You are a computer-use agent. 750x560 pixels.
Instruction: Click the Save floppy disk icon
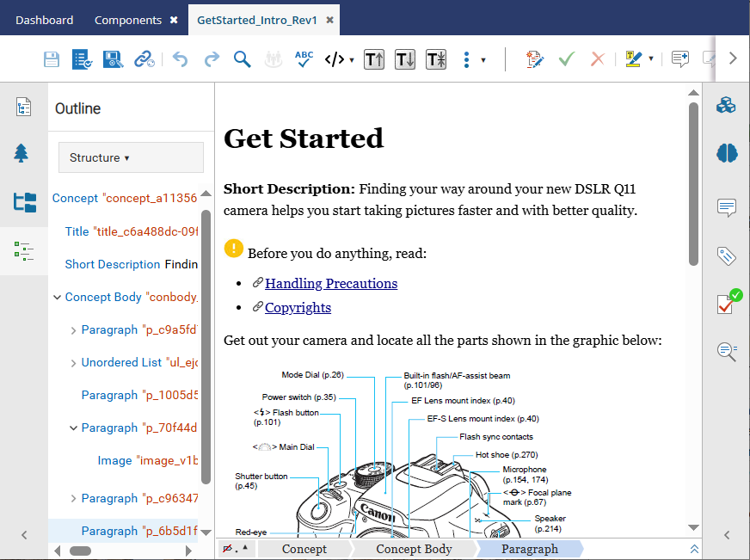coord(52,59)
